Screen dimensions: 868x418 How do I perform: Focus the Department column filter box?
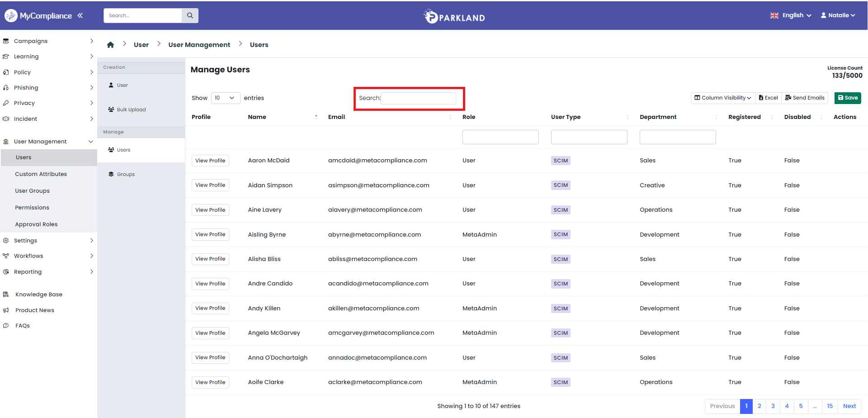[x=678, y=137]
